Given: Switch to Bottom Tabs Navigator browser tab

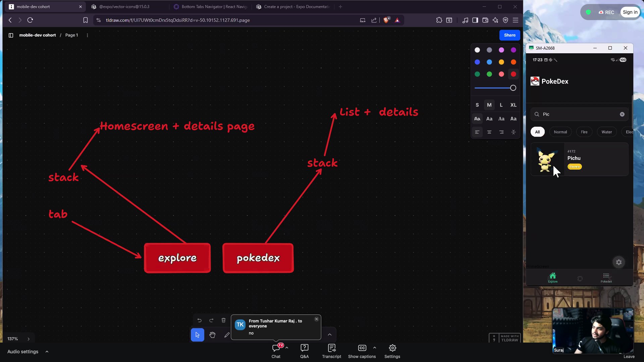Looking at the screenshot, I should (211, 7).
